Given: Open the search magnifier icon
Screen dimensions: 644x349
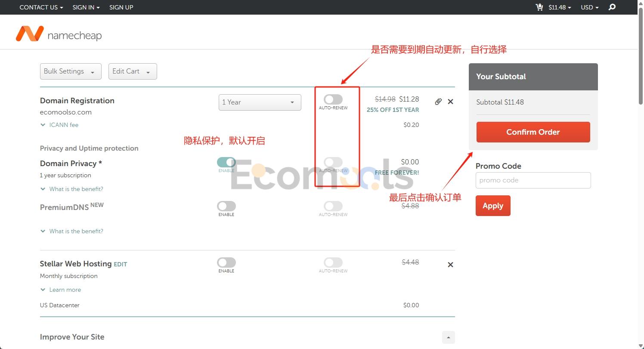Looking at the screenshot, I should 612,7.
